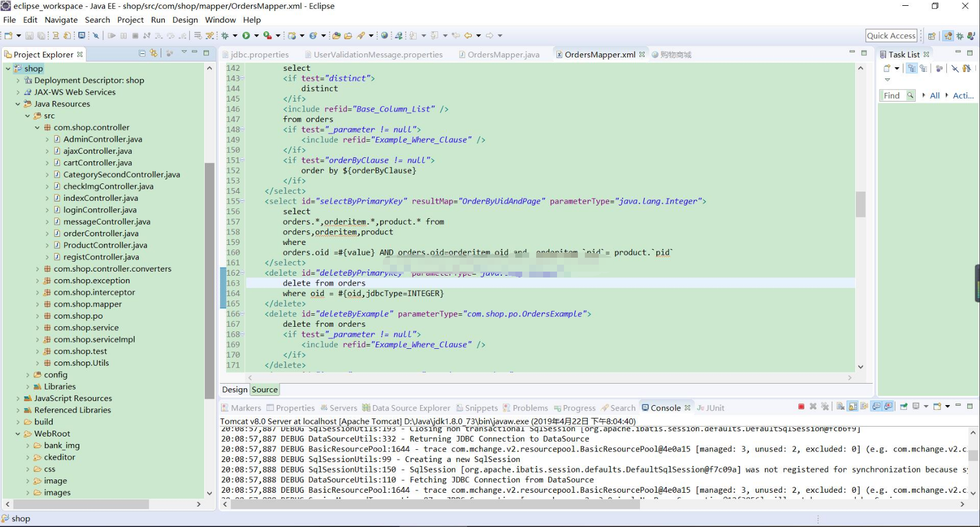Click the Save icon in main toolbar
The height and width of the screenshot is (527, 980).
pos(30,35)
